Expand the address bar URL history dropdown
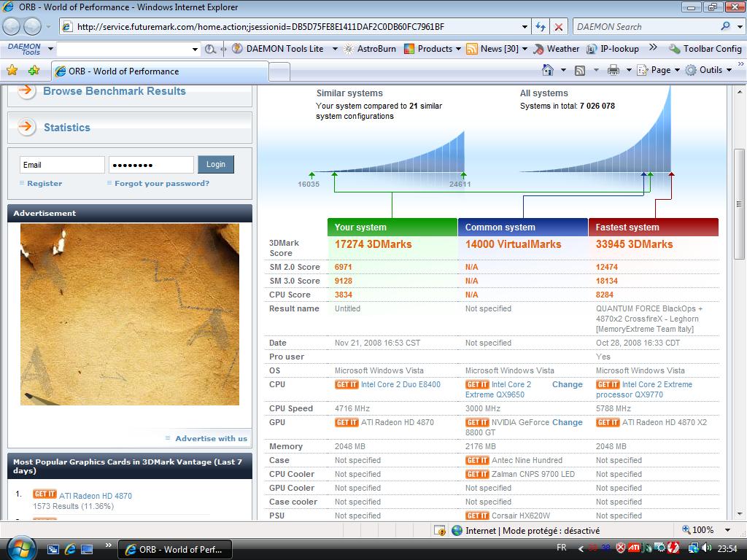This screenshot has height=560, width=747. [524, 27]
